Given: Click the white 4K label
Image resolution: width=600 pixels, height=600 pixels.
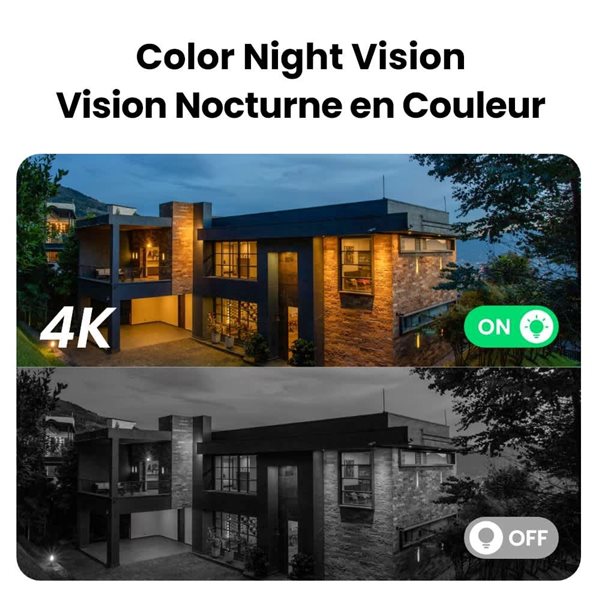Looking at the screenshot, I should coord(78,328).
